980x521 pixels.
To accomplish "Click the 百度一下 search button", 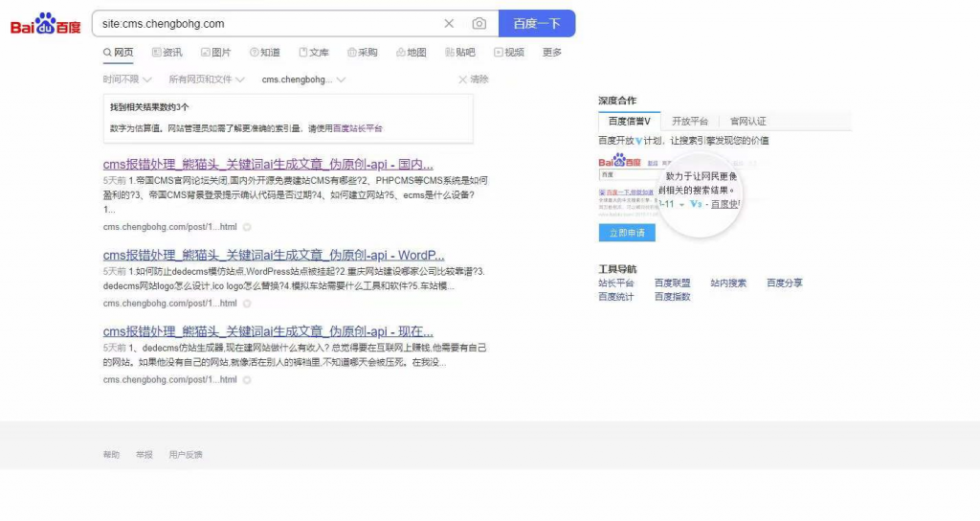I will [537, 24].
